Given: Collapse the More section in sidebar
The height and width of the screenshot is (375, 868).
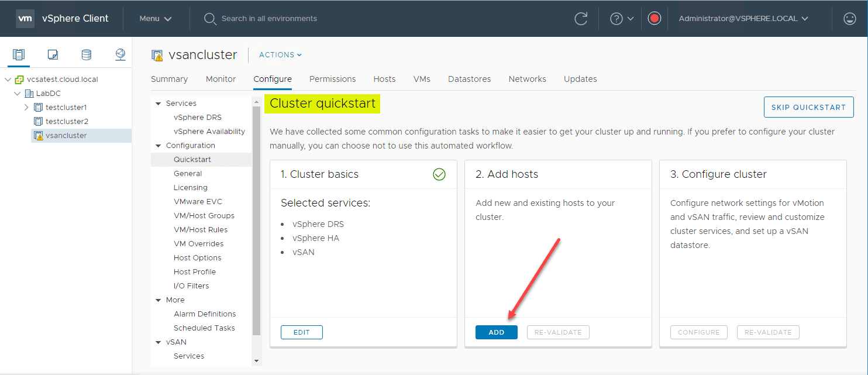Looking at the screenshot, I should pyautogui.click(x=158, y=300).
